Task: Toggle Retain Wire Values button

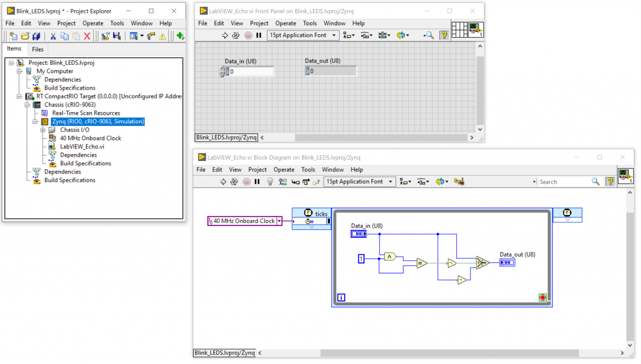Action: coord(283,182)
